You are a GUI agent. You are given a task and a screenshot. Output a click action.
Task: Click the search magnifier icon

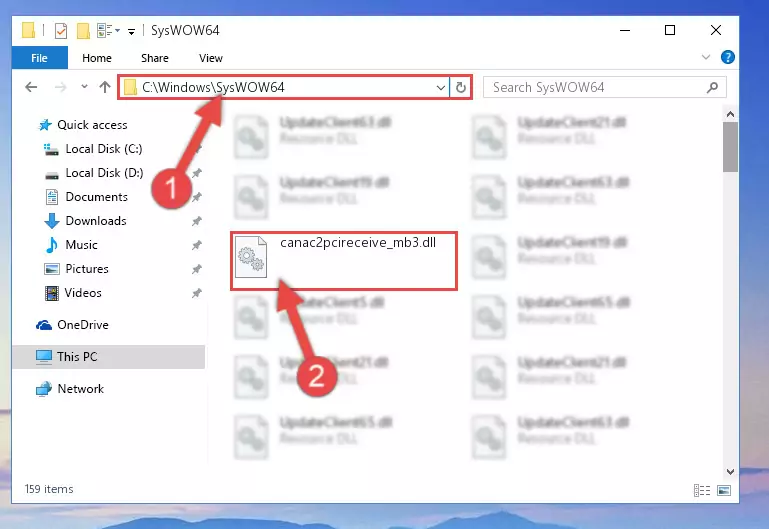712,87
